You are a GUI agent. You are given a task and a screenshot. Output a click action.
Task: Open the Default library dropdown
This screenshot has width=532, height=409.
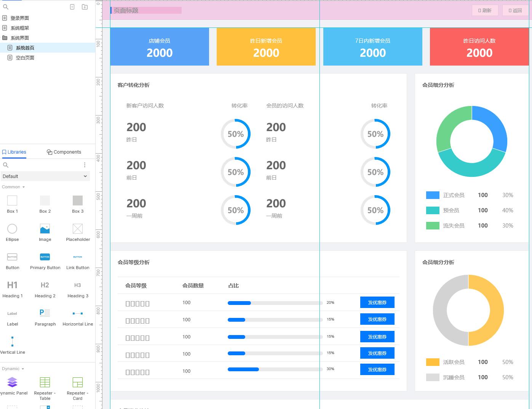pyautogui.click(x=45, y=176)
